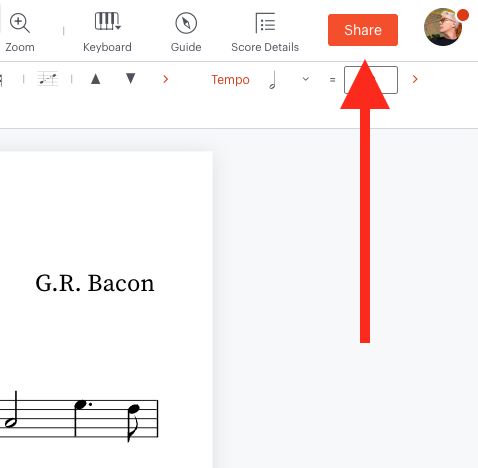The width and height of the screenshot is (478, 468).
Task: Show the on-screen piano Keyboard
Action: (107, 32)
